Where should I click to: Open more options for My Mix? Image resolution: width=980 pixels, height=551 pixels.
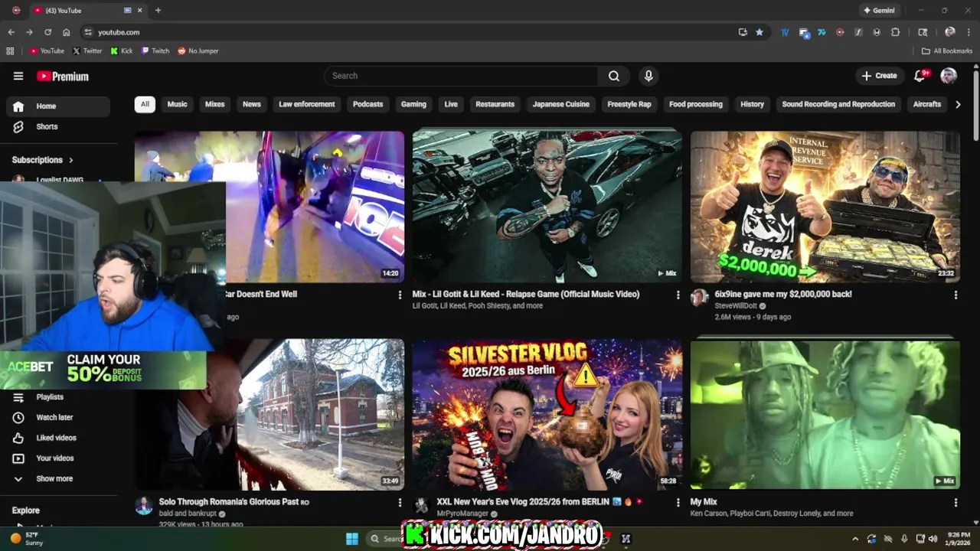(955, 503)
